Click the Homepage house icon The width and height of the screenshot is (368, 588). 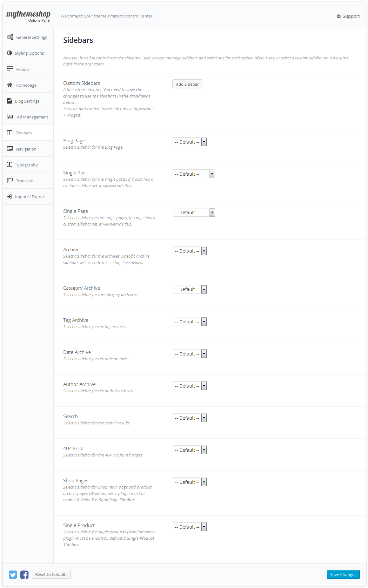pyautogui.click(x=10, y=85)
